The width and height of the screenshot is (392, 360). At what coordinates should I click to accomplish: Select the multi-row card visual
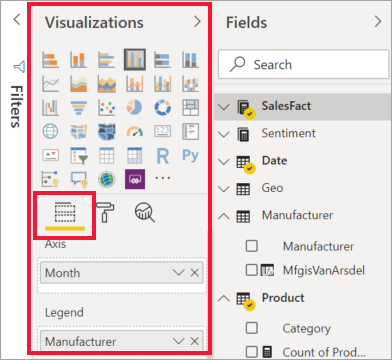[191, 131]
